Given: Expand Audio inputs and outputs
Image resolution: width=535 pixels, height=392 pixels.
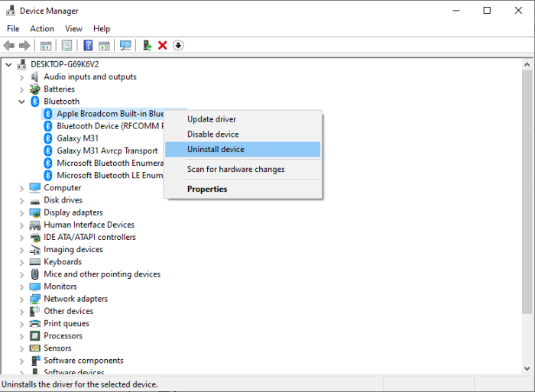Looking at the screenshot, I should [21, 77].
